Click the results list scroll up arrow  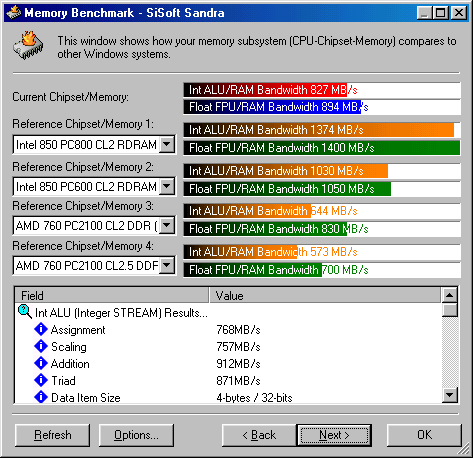[x=450, y=295]
